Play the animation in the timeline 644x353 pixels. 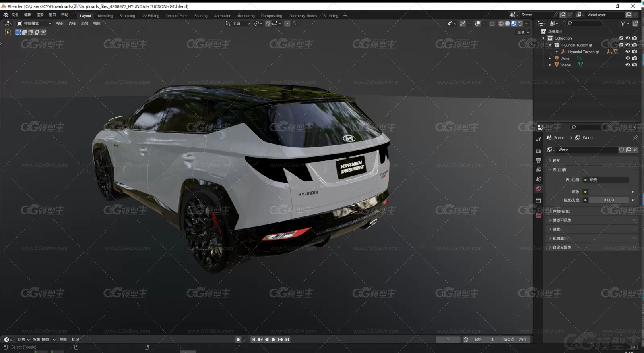coord(273,340)
